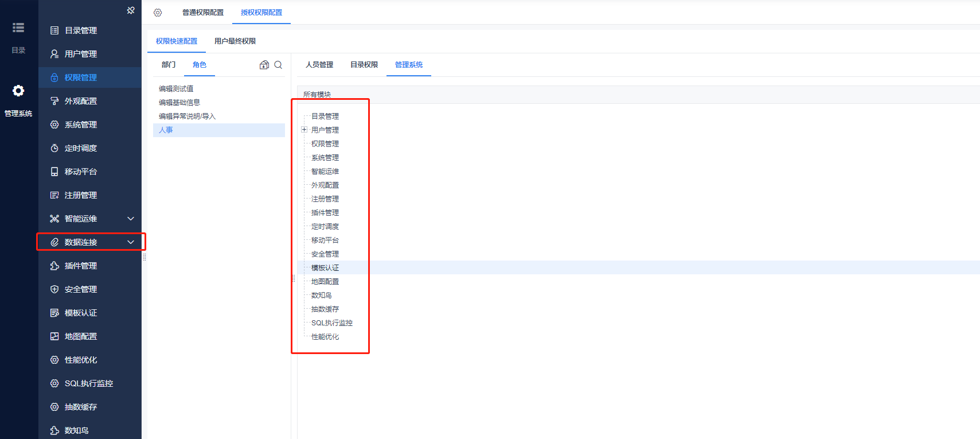
Task: Click the 权限管理 lock icon
Action: 54,77
